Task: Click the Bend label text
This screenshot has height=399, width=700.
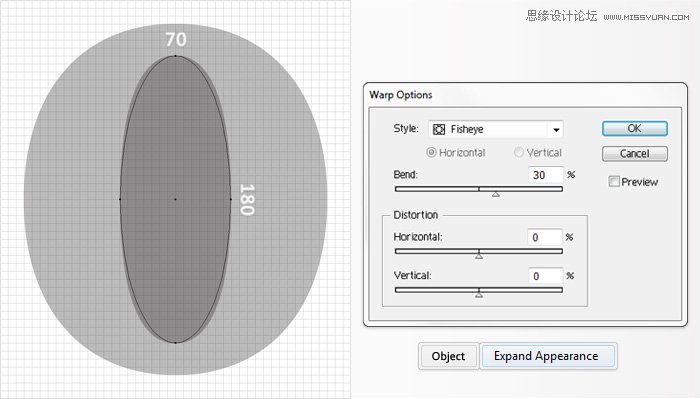Action: tap(405, 175)
